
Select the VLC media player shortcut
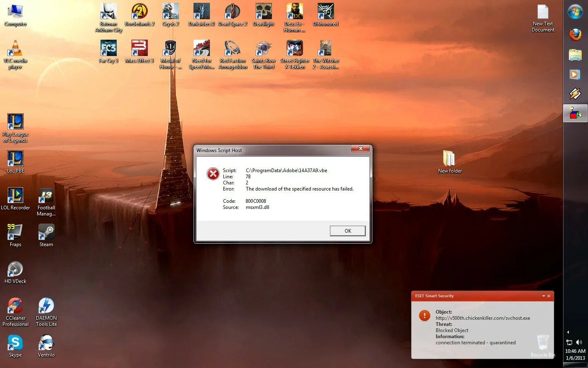click(15, 55)
